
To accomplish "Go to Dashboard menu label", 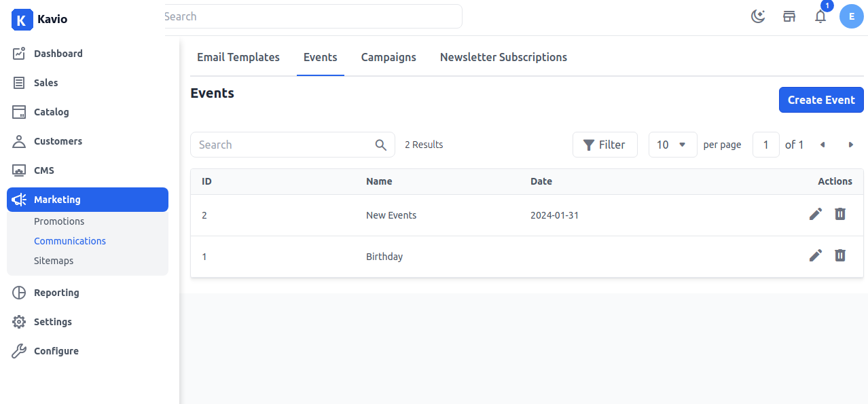I will tap(58, 54).
